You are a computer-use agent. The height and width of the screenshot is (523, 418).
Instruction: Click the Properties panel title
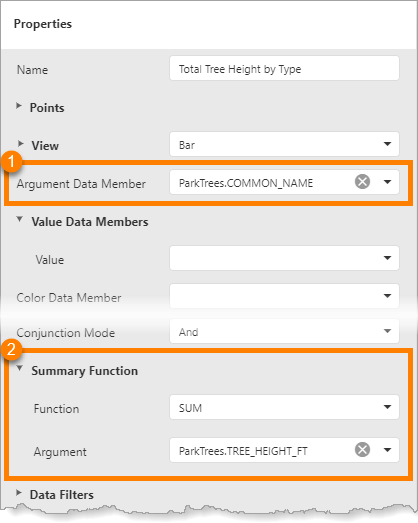43,24
